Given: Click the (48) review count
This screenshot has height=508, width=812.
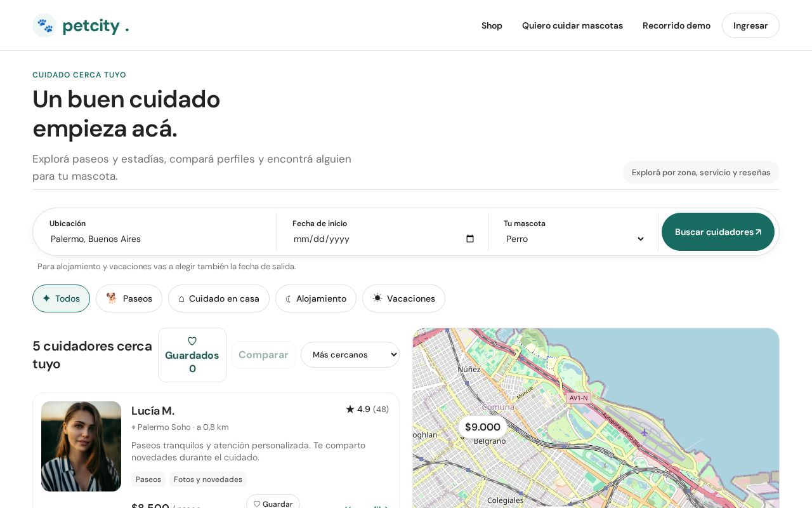Looking at the screenshot, I should click(x=381, y=409).
